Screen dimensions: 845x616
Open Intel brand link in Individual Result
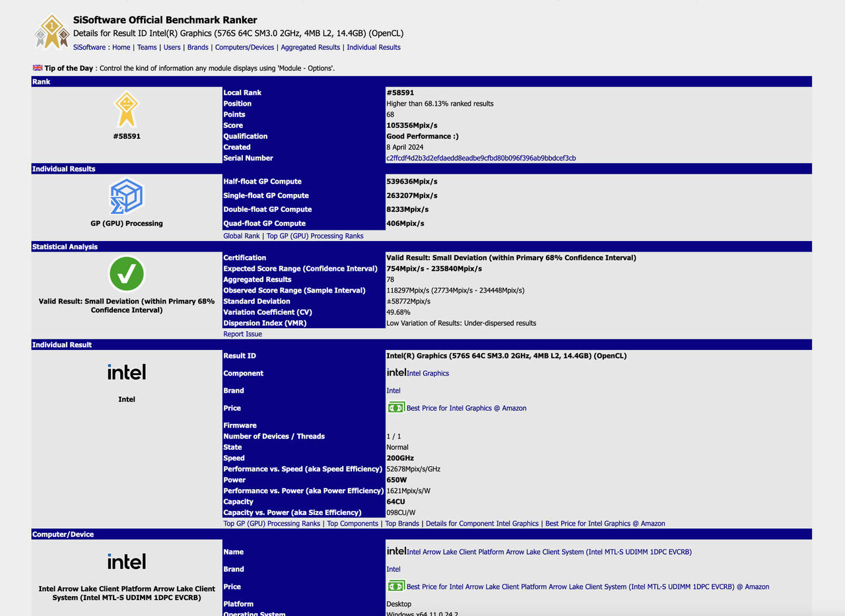click(393, 391)
